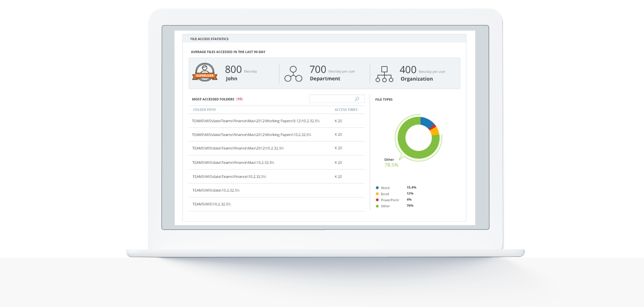Viewport: 644px width, 307px height.
Task: Click the yellow Excel legend dot
Action: [x=377, y=194]
